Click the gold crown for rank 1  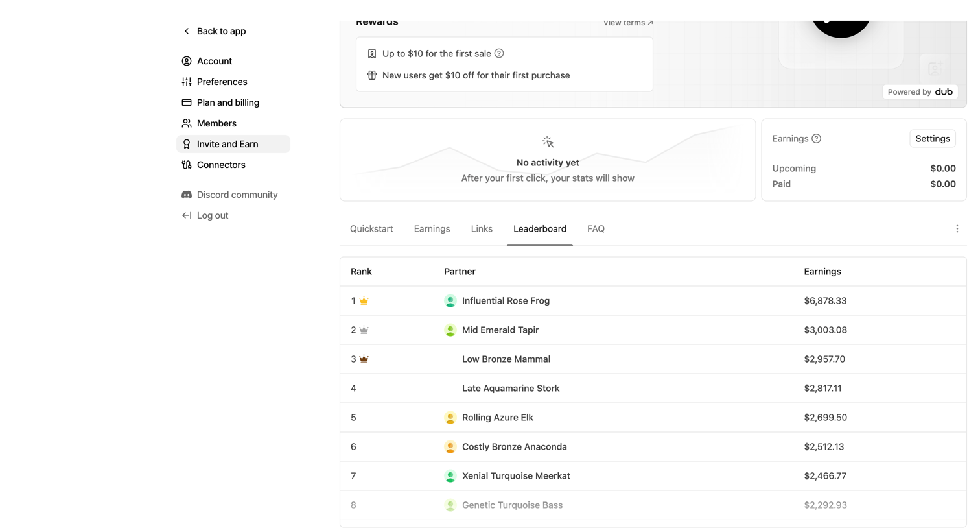pyautogui.click(x=364, y=301)
